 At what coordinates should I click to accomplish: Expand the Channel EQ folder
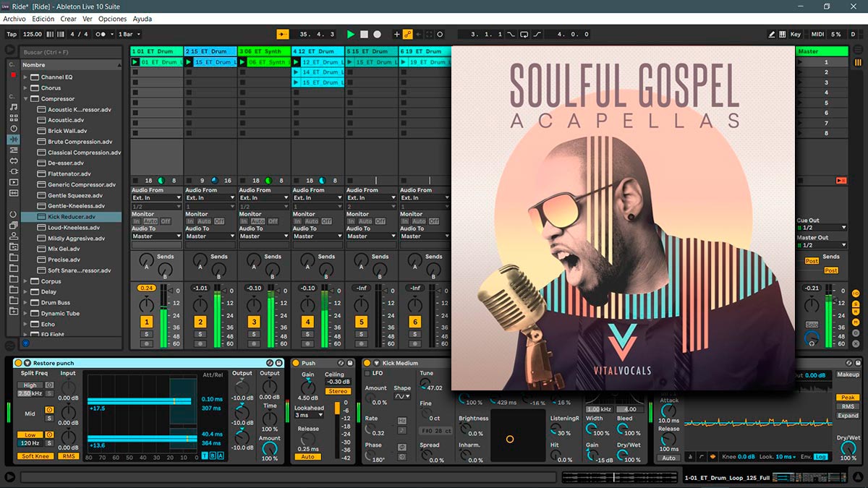coord(26,77)
